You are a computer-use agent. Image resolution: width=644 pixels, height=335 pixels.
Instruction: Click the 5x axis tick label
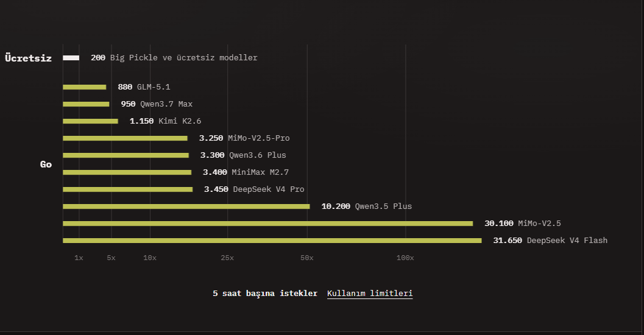(111, 258)
